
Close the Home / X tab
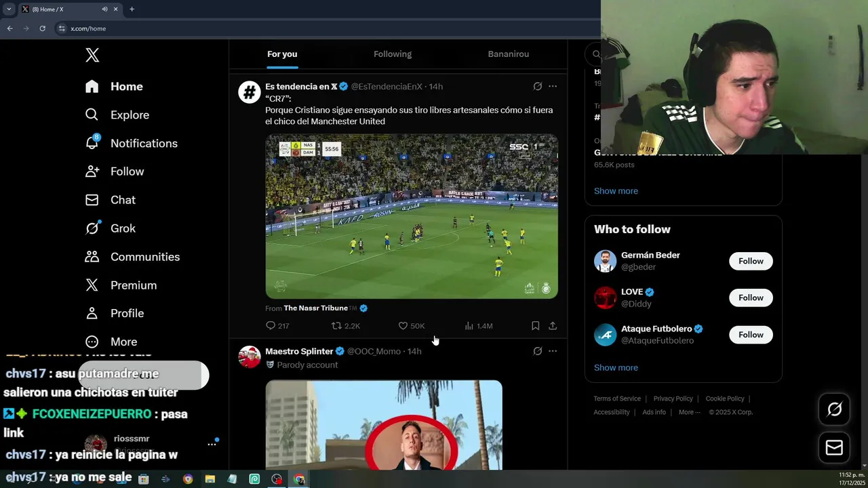(x=115, y=9)
